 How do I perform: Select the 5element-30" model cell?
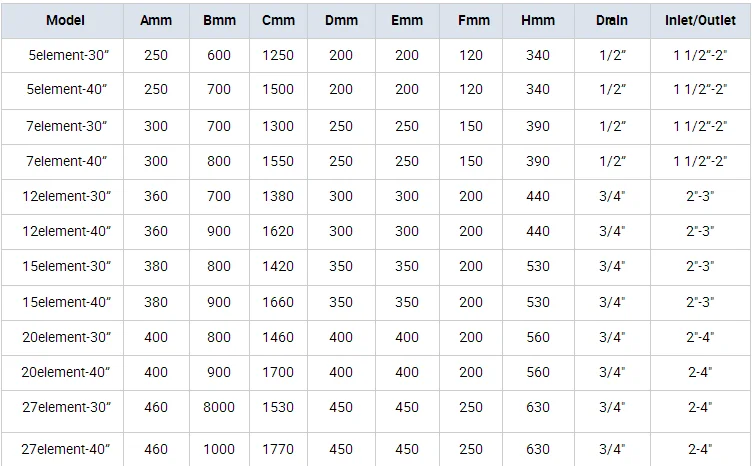point(67,55)
